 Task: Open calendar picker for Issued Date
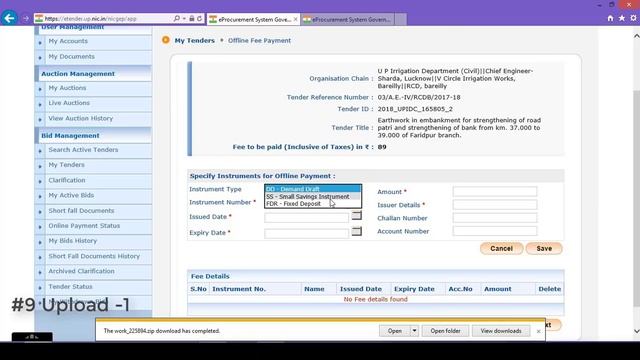click(x=356, y=215)
